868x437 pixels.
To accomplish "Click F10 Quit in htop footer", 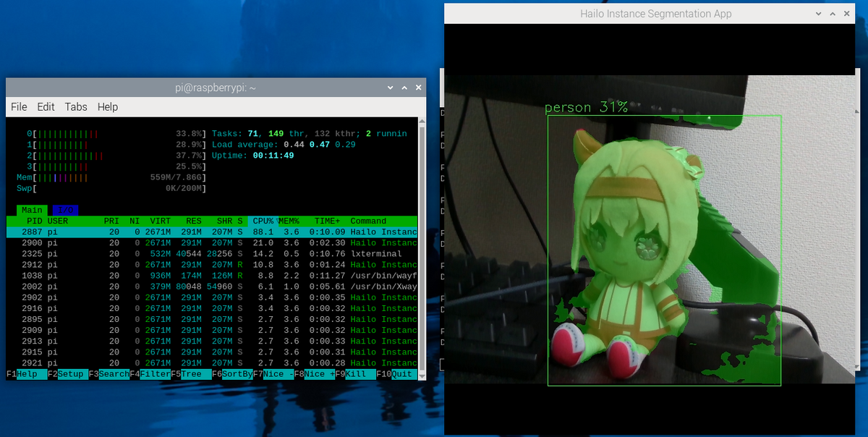I will point(397,374).
